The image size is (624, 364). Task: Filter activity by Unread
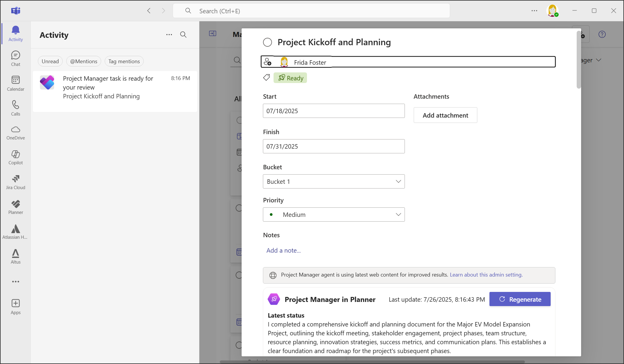pyautogui.click(x=50, y=61)
